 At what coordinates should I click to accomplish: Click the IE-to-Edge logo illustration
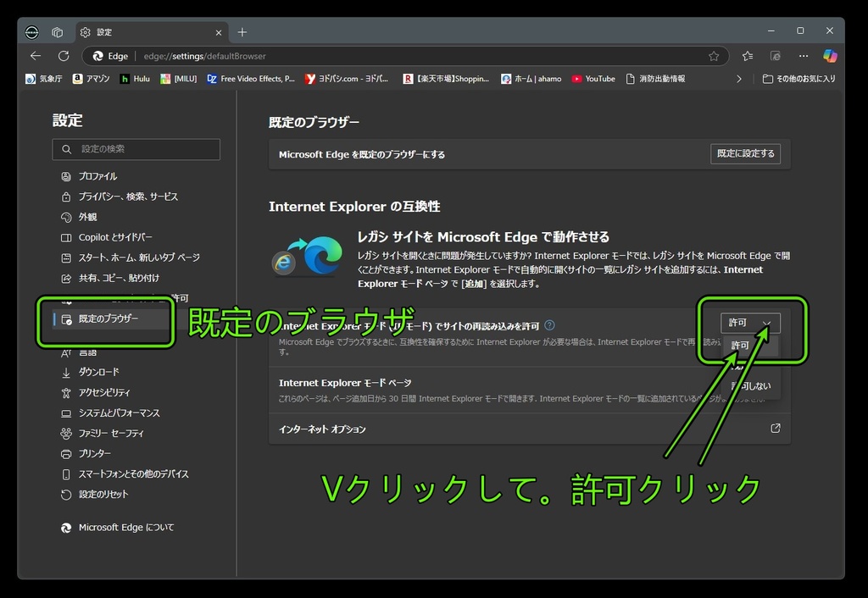point(307,255)
